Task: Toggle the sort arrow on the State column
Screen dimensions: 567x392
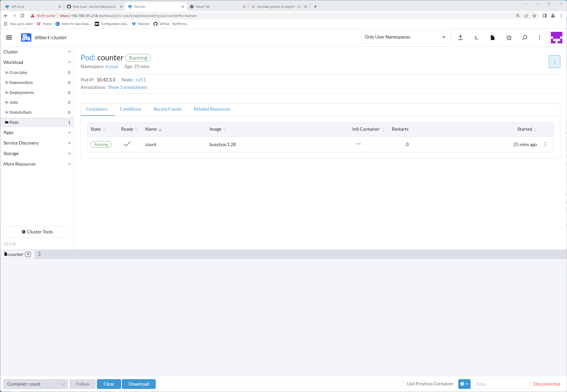Action: pos(104,129)
